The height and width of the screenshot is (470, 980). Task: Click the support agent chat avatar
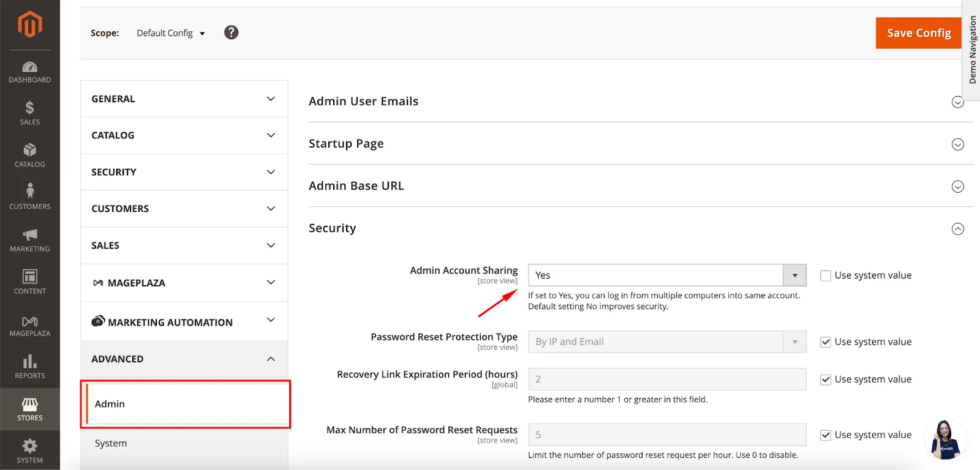(945, 439)
